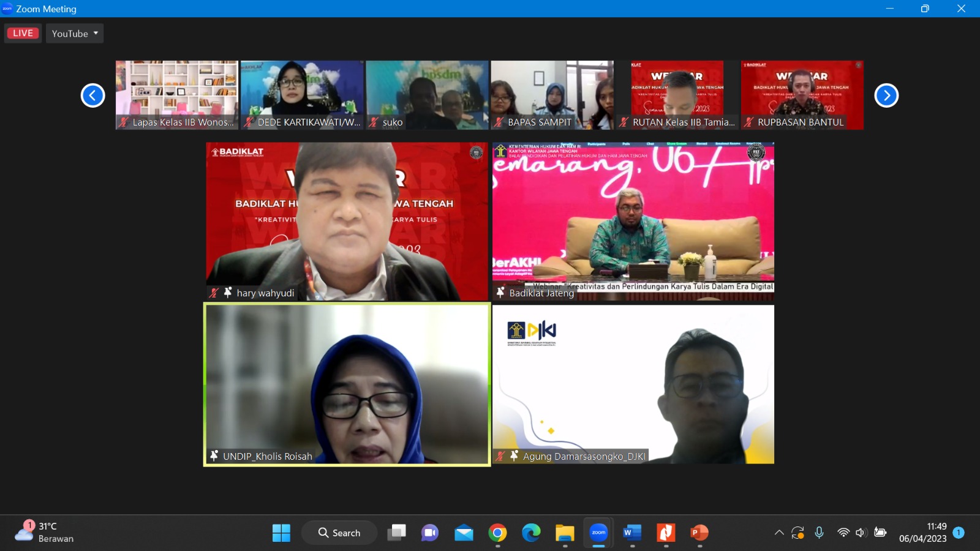Show next participants with right arrow

coord(886,96)
